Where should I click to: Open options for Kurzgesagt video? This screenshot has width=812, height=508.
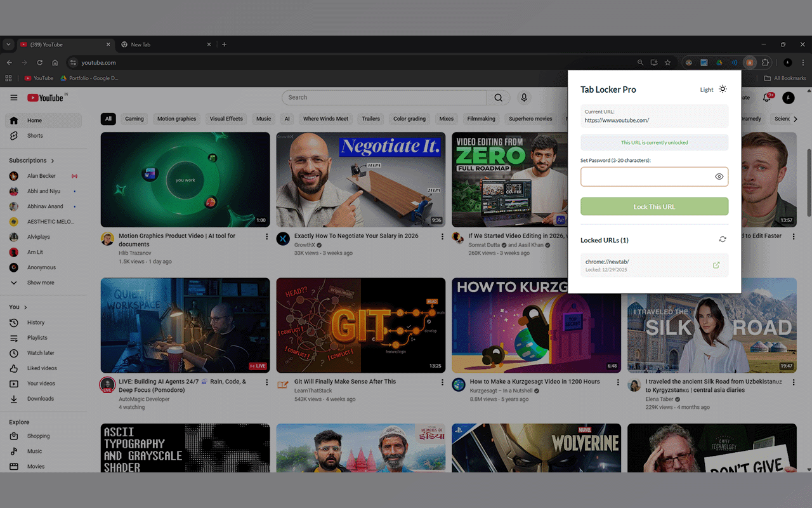click(x=619, y=382)
